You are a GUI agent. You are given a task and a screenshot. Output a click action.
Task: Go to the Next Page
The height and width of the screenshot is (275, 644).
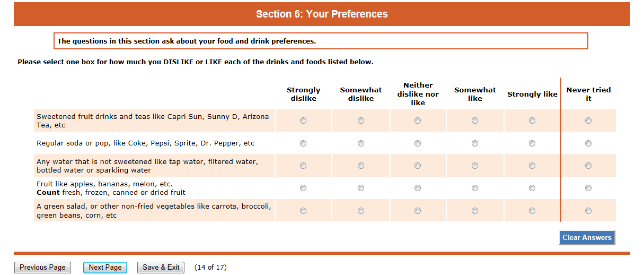point(105,268)
